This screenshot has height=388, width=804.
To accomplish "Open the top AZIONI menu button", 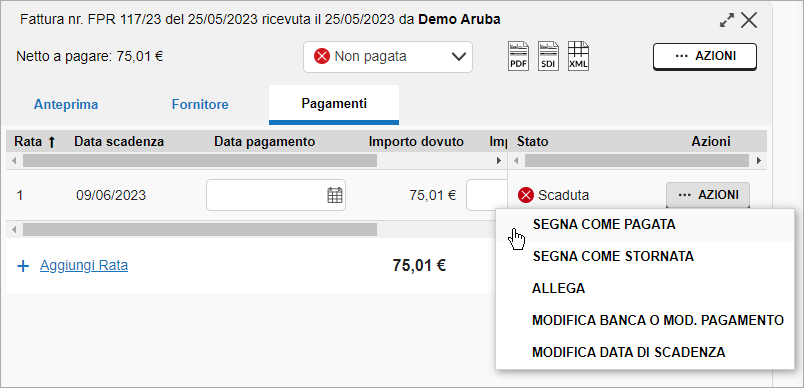I will [705, 56].
